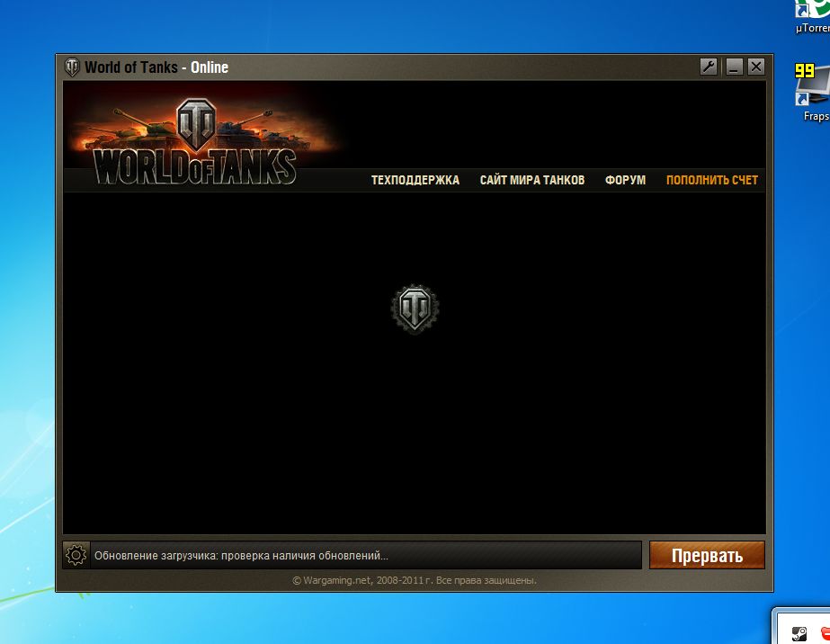Viewport: 830px width, 644px height.
Task: Click World of Tanks logo in title bar
Action: pyautogui.click(x=71, y=67)
